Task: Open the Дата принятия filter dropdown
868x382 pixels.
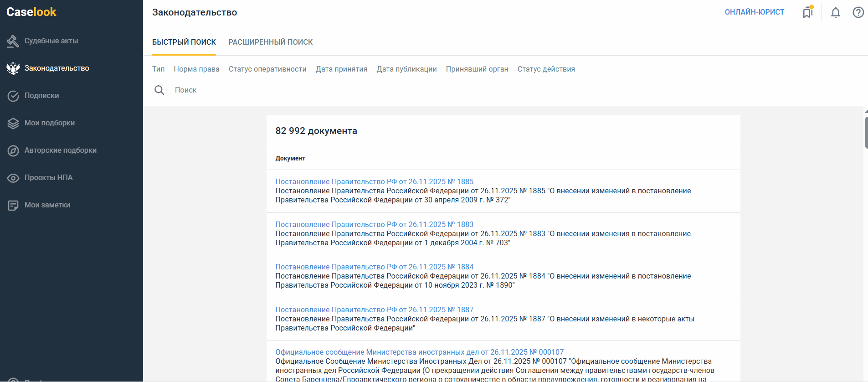Action: click(341, 69)
